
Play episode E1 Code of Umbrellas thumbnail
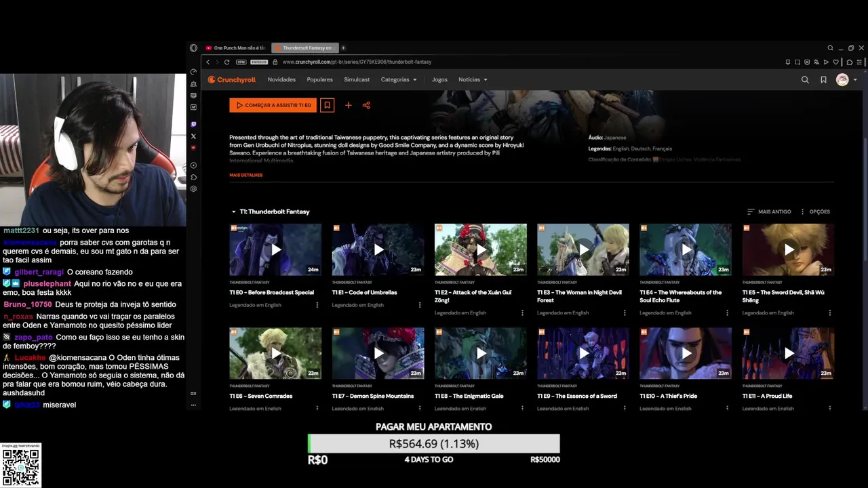tap(378, 249)
